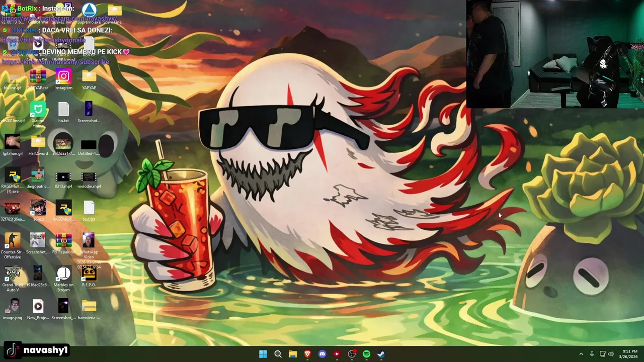Open the volume tray icon
Viewport: 644px width, 362px height.
pos(611,354)
